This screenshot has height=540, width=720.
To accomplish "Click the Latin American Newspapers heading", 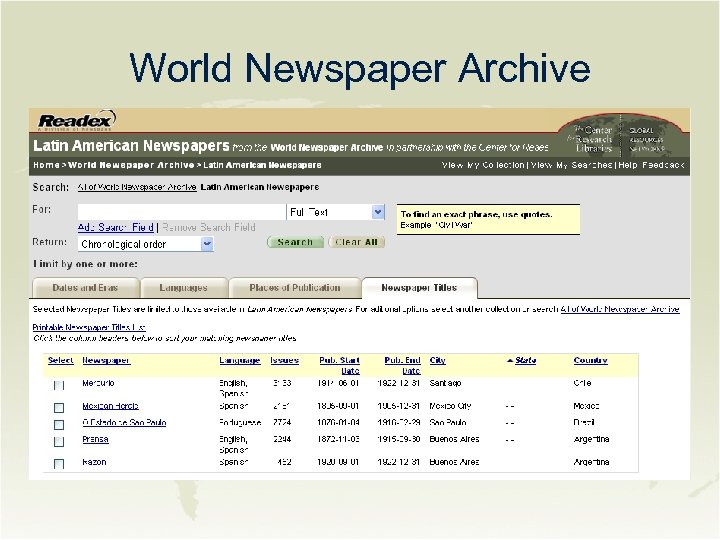I will tap(131, 146).
